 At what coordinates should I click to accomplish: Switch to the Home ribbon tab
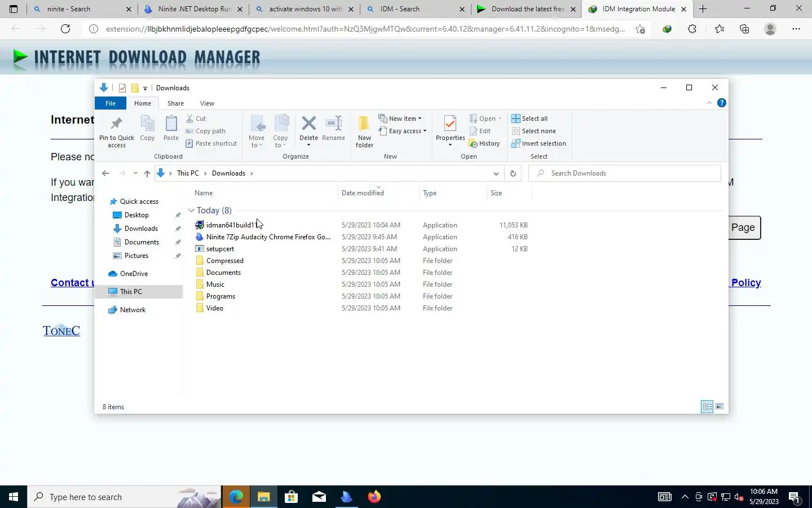click(x=143, y=103)
